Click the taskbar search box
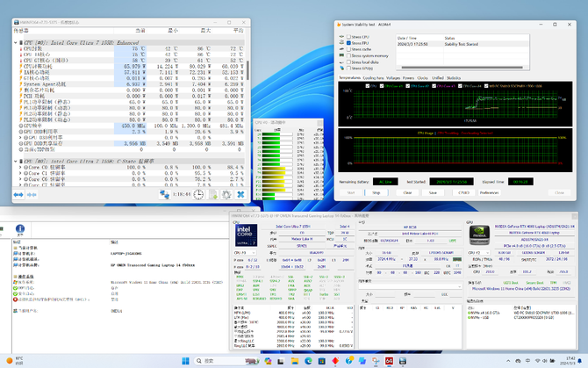Viewport: 588px width, 368px height. click(227, 361)
